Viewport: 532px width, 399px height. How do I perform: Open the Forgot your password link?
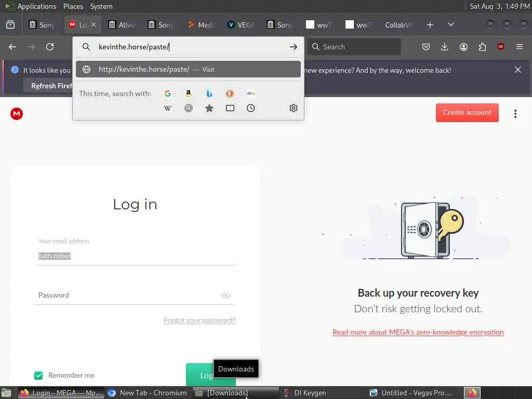(x=199, y=320)
